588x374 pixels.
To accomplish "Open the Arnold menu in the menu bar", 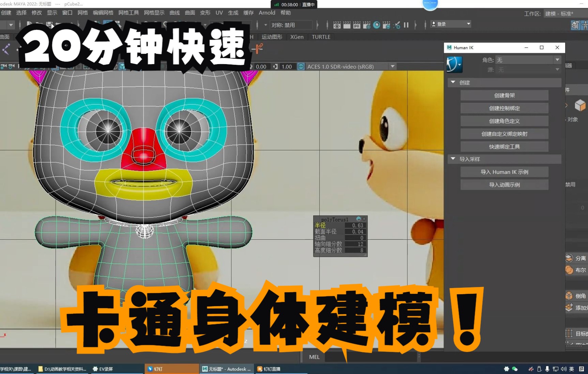I will [267, 13].
